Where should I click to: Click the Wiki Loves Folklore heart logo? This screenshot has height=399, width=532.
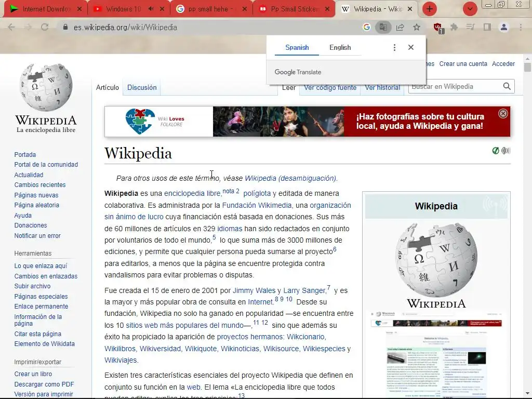(140, 122)
